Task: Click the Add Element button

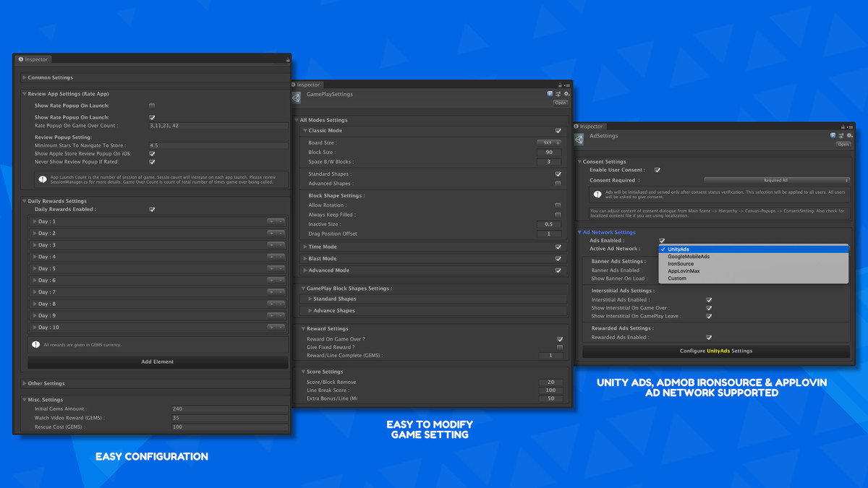Action: (158, 361)
